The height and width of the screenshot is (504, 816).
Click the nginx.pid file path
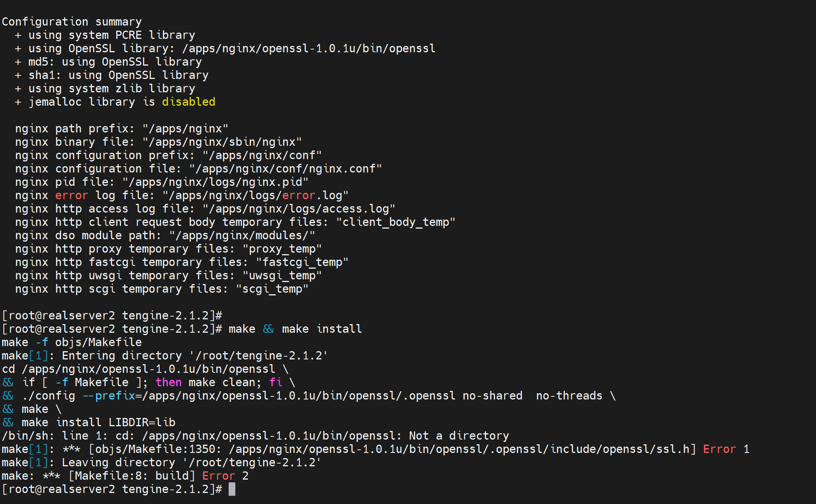(215, 182)
